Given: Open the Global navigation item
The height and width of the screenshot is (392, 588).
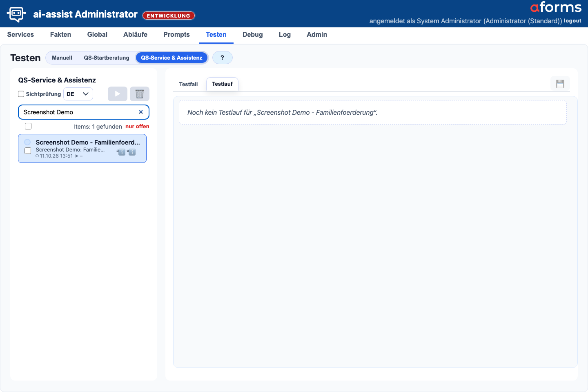Looking at the screenshot, I should (97, 35).
